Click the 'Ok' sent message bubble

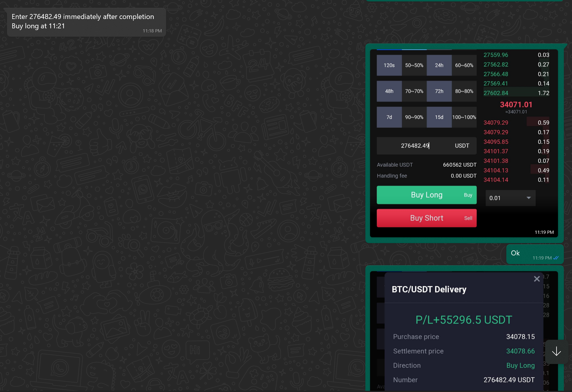point(522,253)
